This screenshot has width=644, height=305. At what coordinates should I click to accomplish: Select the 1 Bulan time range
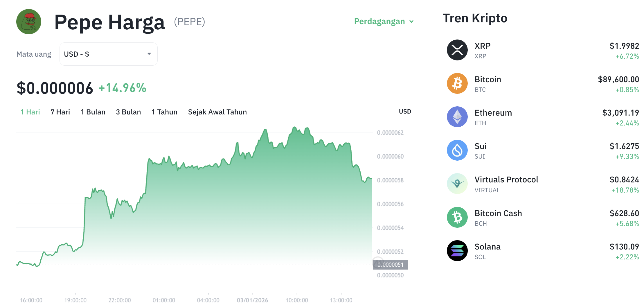[93, 112]
